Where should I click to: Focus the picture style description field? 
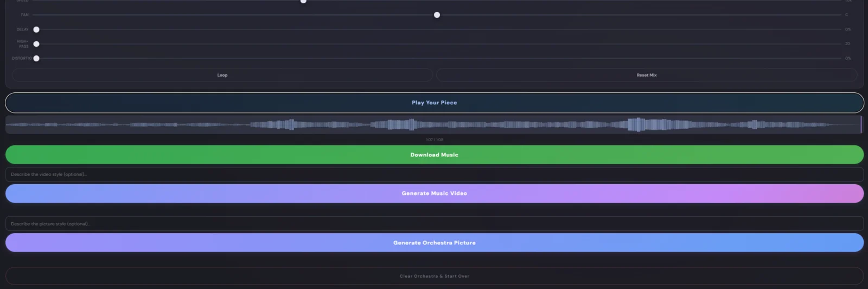434,224
